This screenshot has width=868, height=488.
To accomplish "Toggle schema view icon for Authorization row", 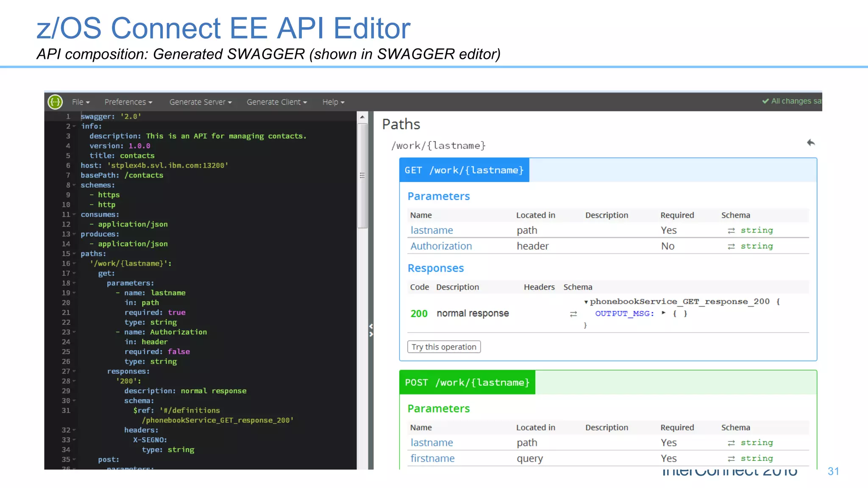I will pyautogui.click(x=731, y=246).
